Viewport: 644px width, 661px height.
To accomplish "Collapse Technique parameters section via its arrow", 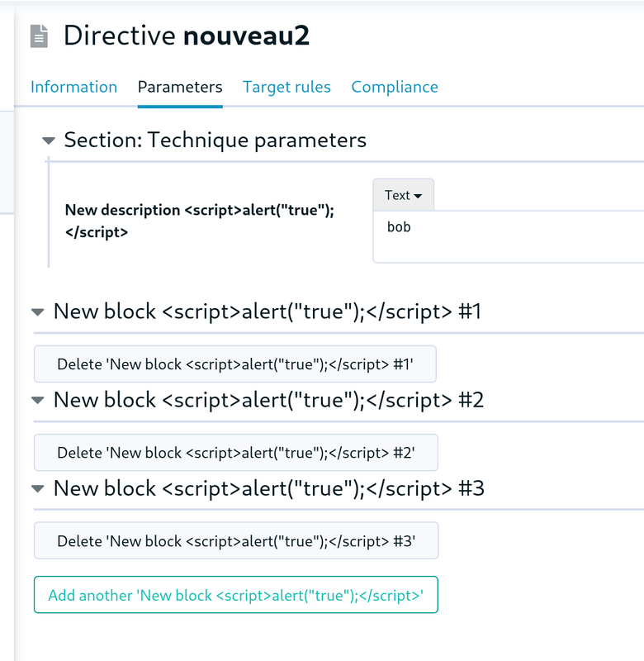I will tap(49, 140).
